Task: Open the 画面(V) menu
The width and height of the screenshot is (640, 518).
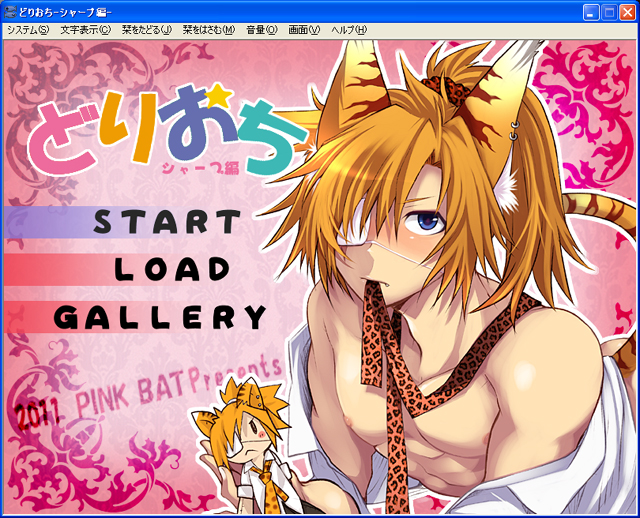Action: [304, 30]
